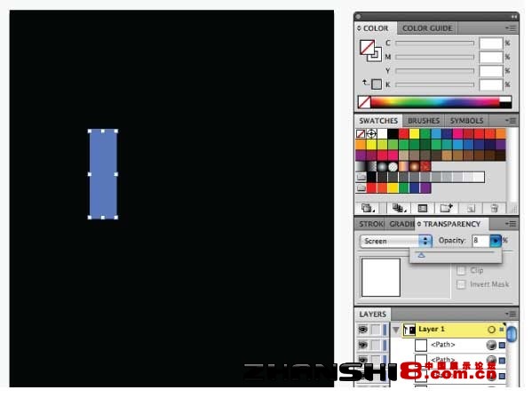The height and width of the screenshot is (398, 532).
Task: Select the Registration swatch icon
Action: pos(371,133)
